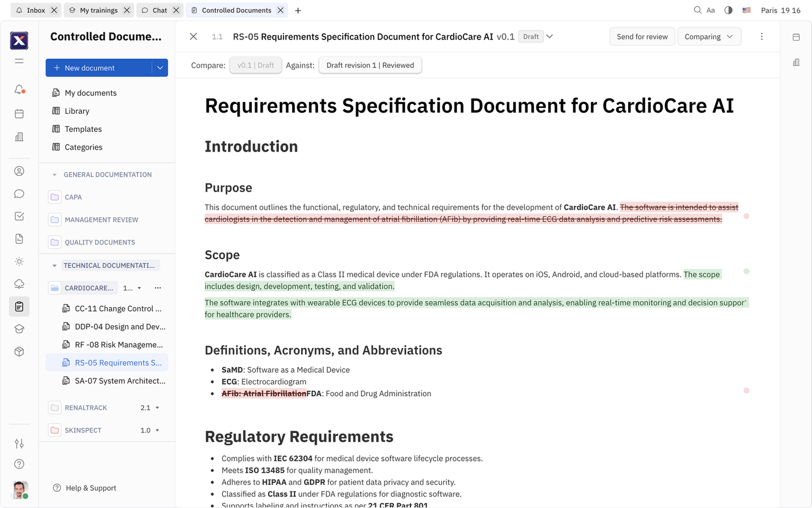812x508 pixels.
Task: Click the v0.1 | Draft compare chip
Action: pyautogui.click(x=256, y=65)
